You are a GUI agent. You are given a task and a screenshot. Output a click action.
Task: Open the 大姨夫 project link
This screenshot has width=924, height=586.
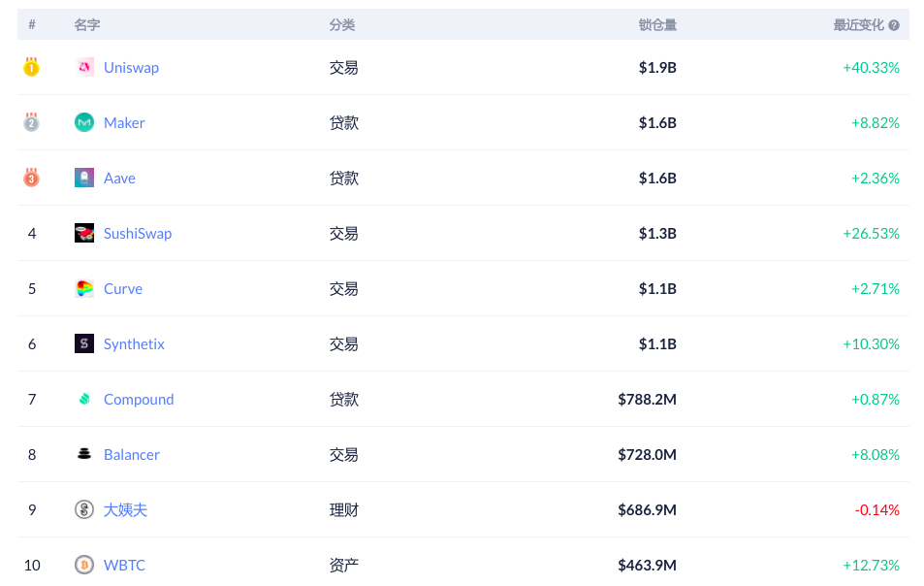125,509
